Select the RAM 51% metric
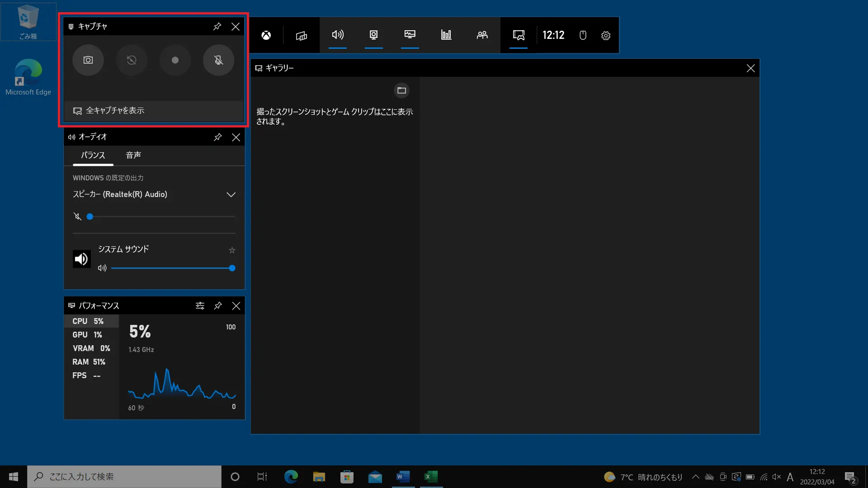The image size is (868, 488). (92, 362)
